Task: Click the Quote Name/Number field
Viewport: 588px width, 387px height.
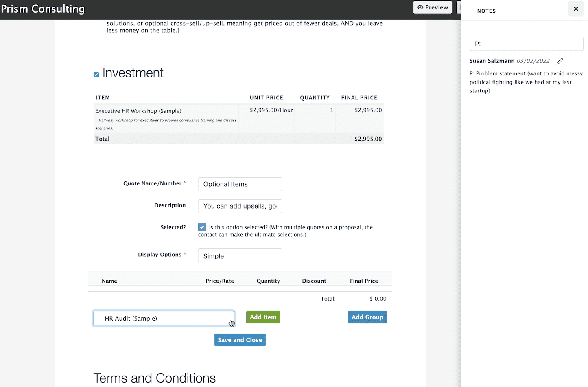Action: tap(240, 184)
